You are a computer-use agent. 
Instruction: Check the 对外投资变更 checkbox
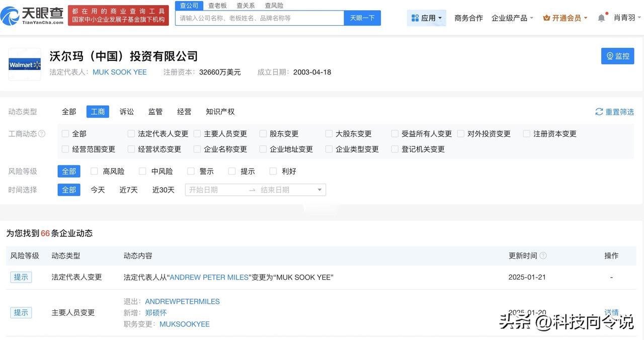(x=461, y=134)
